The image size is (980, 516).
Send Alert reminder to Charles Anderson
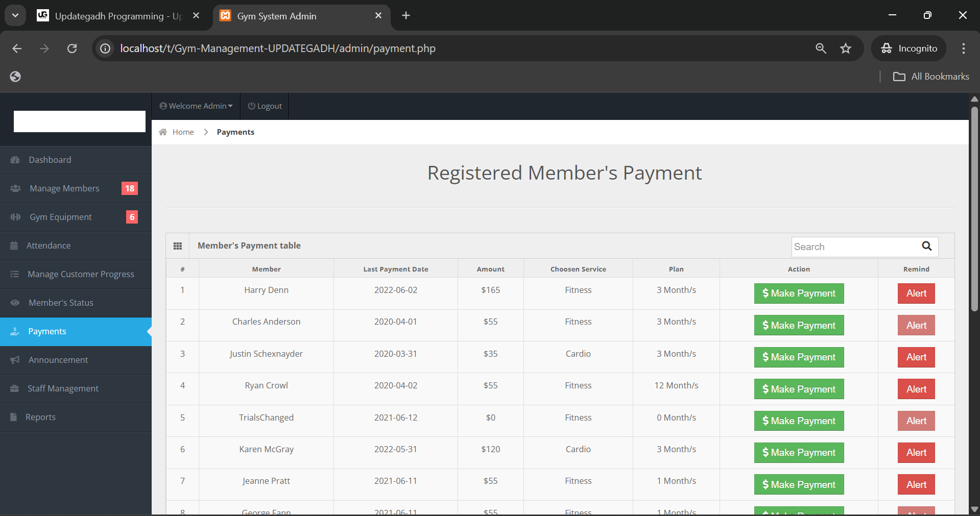[x=916, y=325]
